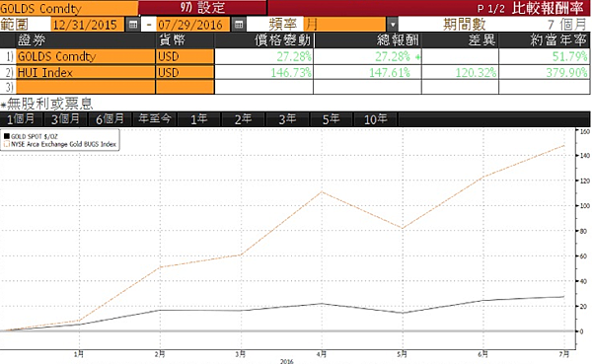Edit the end date 07/29/2016 field
Viewport: 592px width, 364px height.
tap(192, 25)
